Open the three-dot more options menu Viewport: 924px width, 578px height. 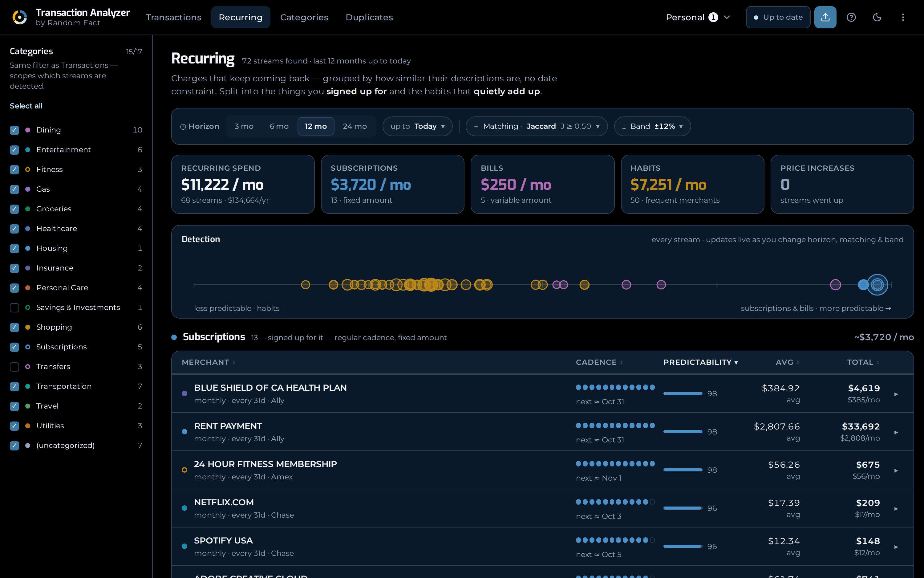903,17
